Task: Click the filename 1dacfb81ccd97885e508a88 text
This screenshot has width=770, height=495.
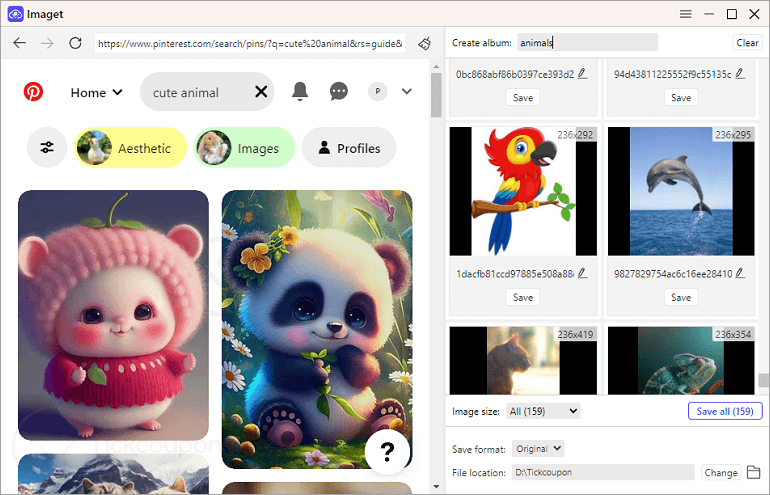Action: coord(515,274)
